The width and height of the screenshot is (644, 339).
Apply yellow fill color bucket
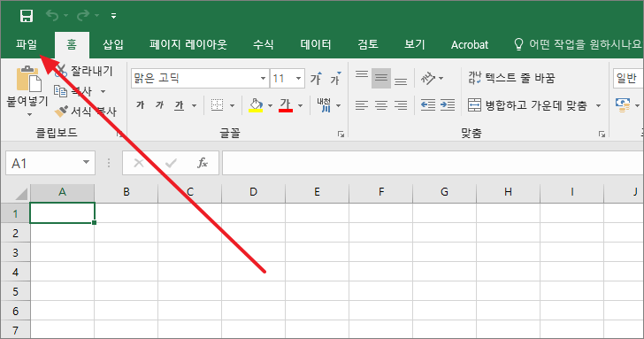[x=256, y=105]
